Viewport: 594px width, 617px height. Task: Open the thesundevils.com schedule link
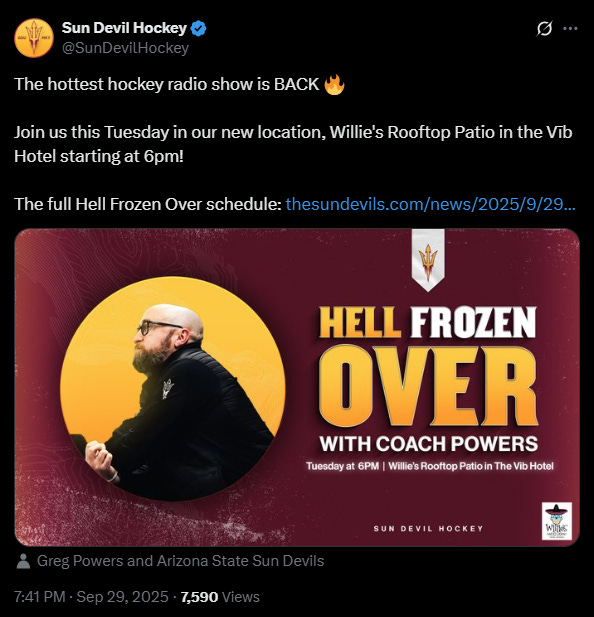(x=431, y=204)
